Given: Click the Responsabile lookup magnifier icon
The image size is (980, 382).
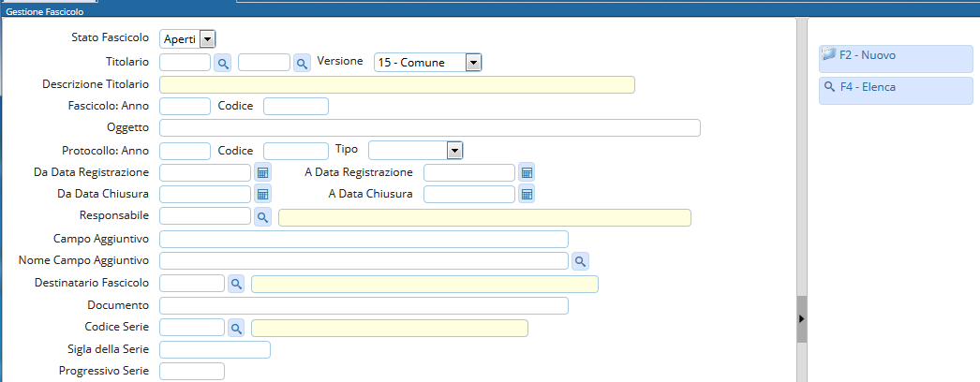Looking at the screenshot, I should tap(263, 217).
